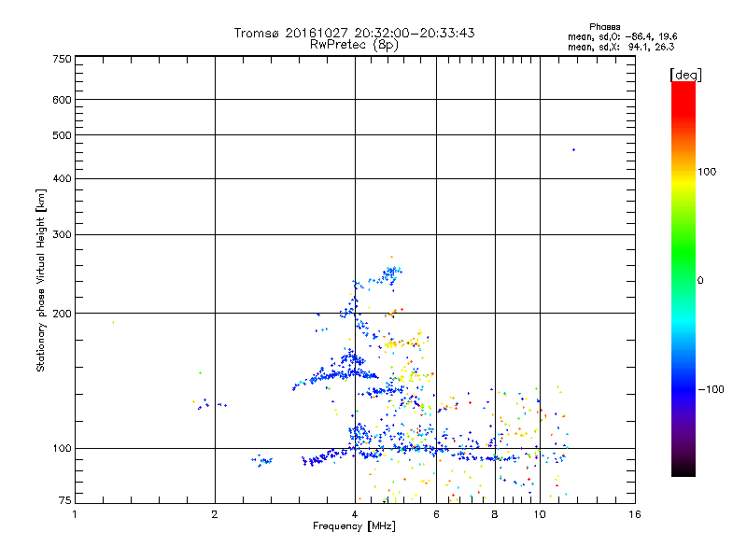This screenshot has height=560, width=747.
Task: Click the y-axis tick label '300'
Action: tap(62, 235)
